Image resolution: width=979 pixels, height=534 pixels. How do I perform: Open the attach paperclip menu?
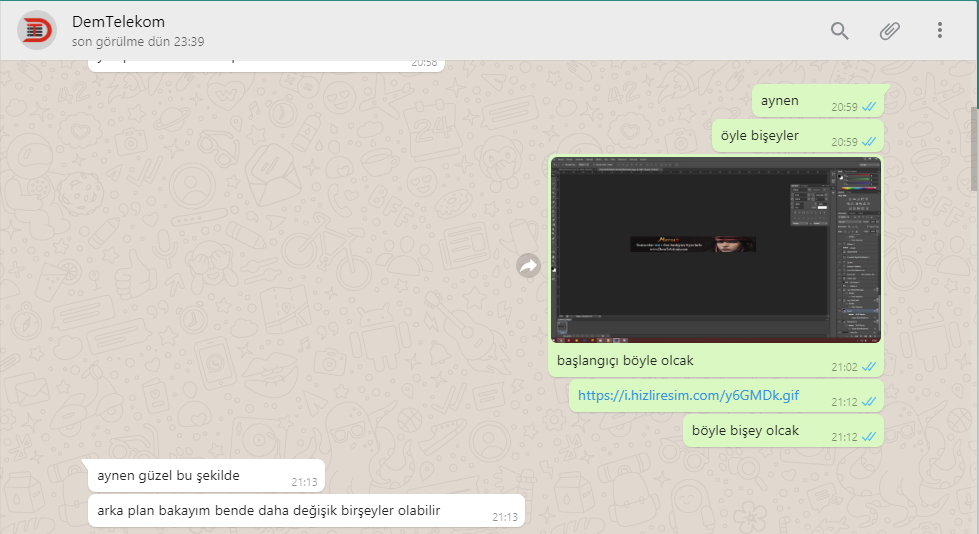point(889,31)
